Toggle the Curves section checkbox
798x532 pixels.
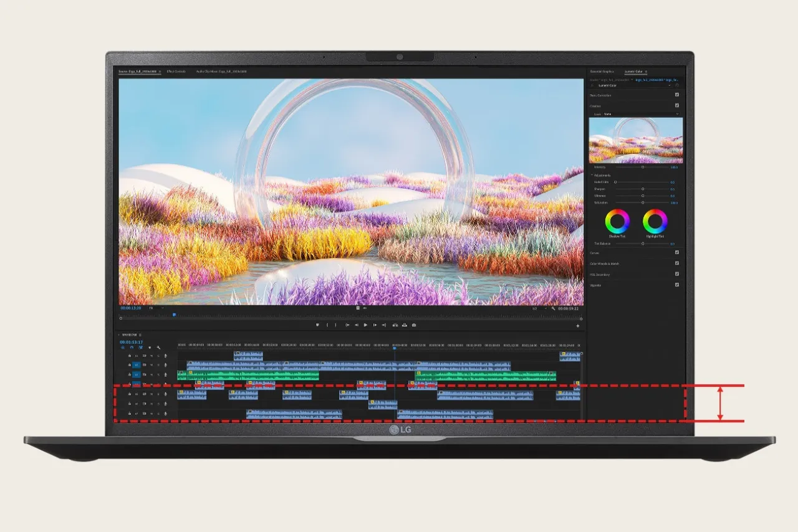click(x=676, y=253)
